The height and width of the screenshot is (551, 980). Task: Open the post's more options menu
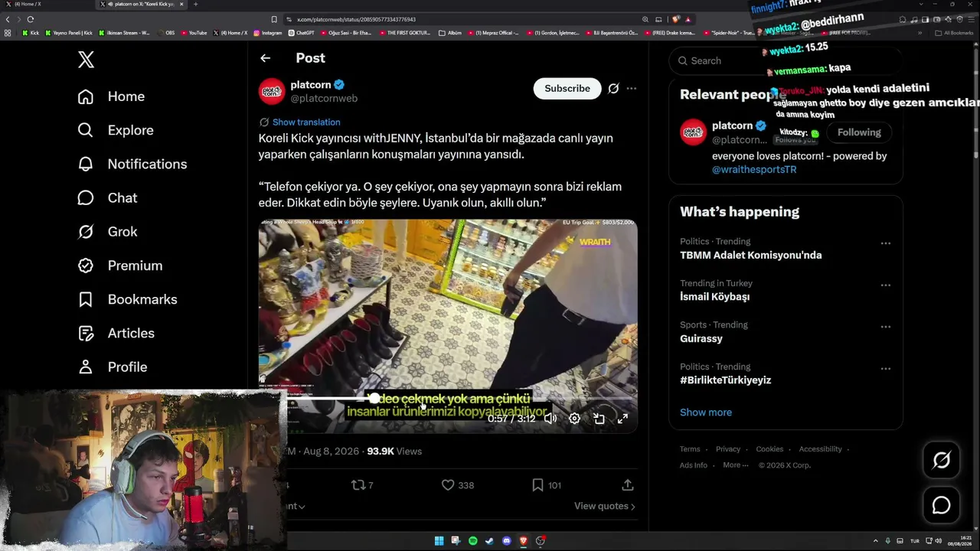[x=631, y=89]
